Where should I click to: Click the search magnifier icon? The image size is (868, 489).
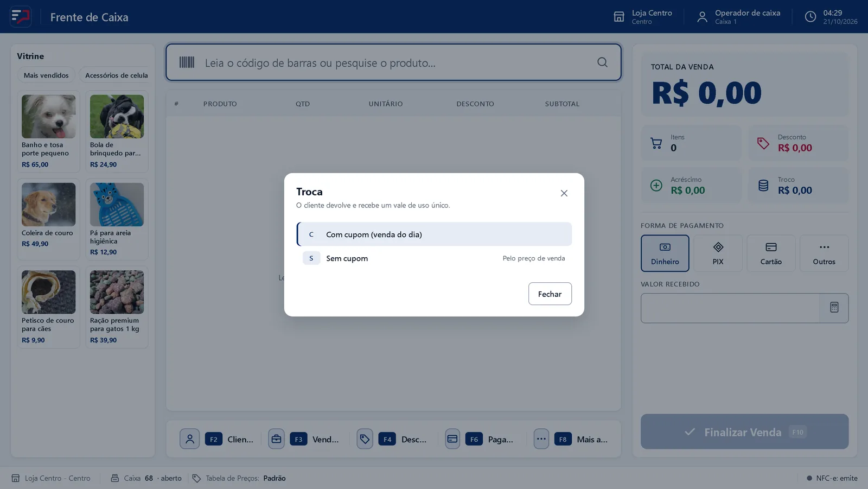(602, 62)
